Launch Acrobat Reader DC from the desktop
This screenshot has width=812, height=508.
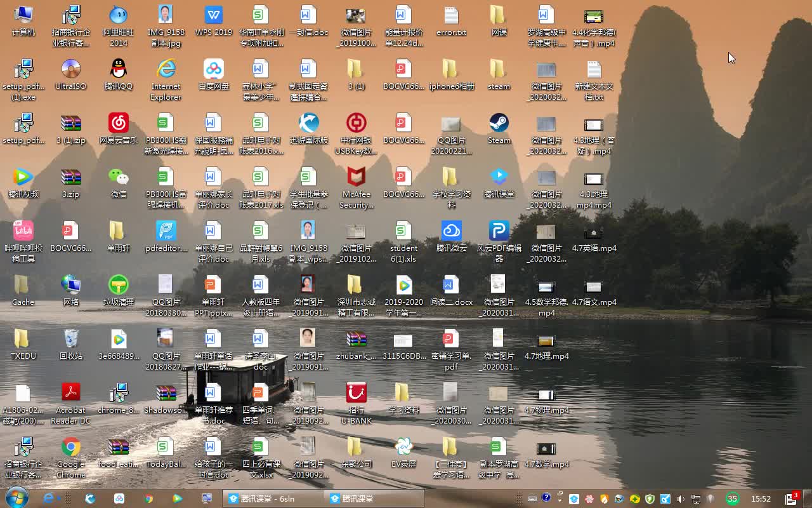(71, 404)
